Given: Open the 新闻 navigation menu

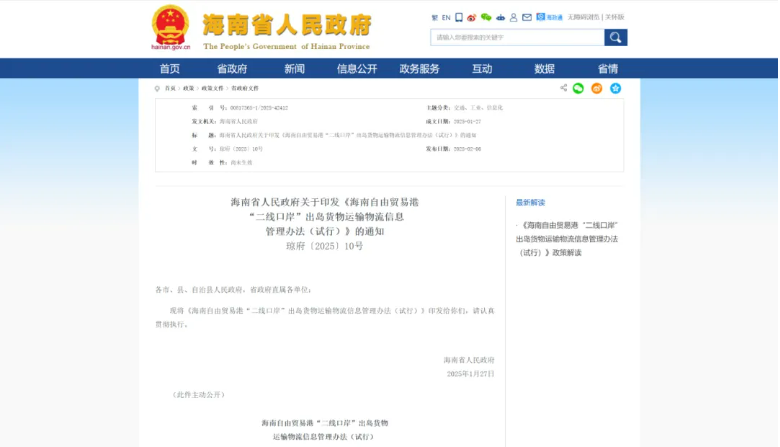Looking at the screenshot, I should [x=294, y=69].
